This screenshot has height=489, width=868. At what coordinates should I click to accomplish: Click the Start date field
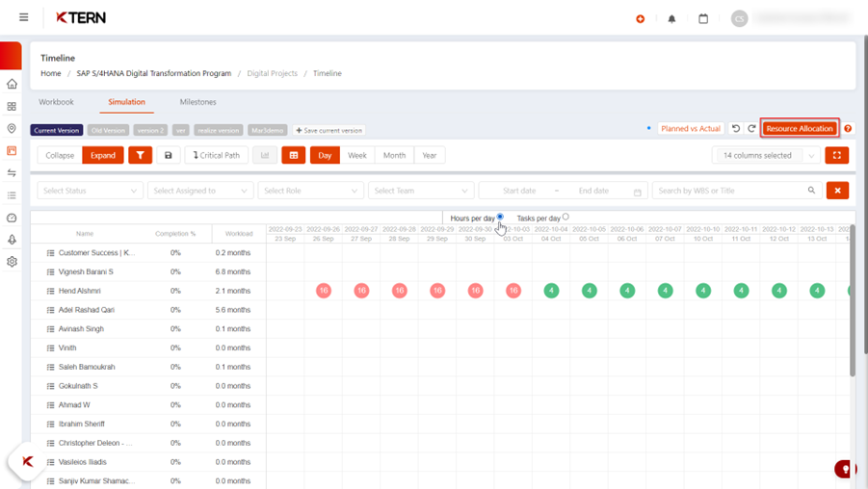pos(519,191)
